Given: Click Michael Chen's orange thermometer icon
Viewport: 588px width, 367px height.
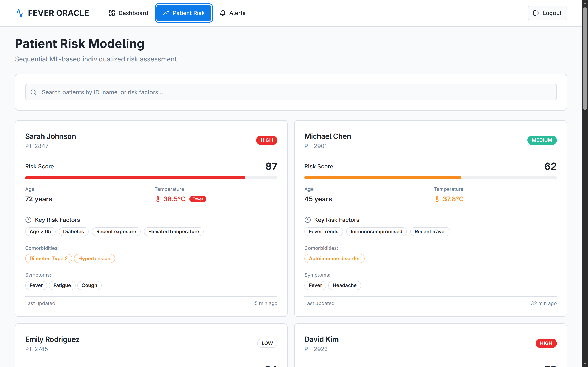Looking at the screenshot, I should point(437,199).
